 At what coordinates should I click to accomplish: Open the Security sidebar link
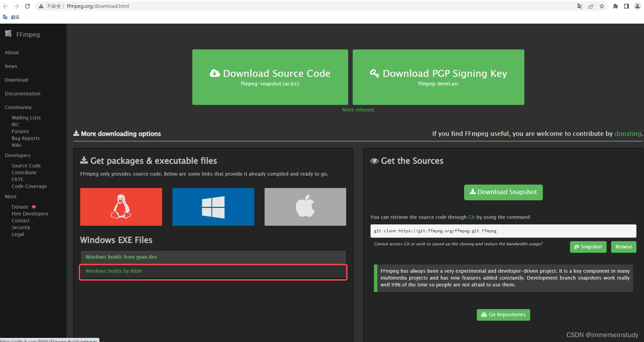[21, 227]
